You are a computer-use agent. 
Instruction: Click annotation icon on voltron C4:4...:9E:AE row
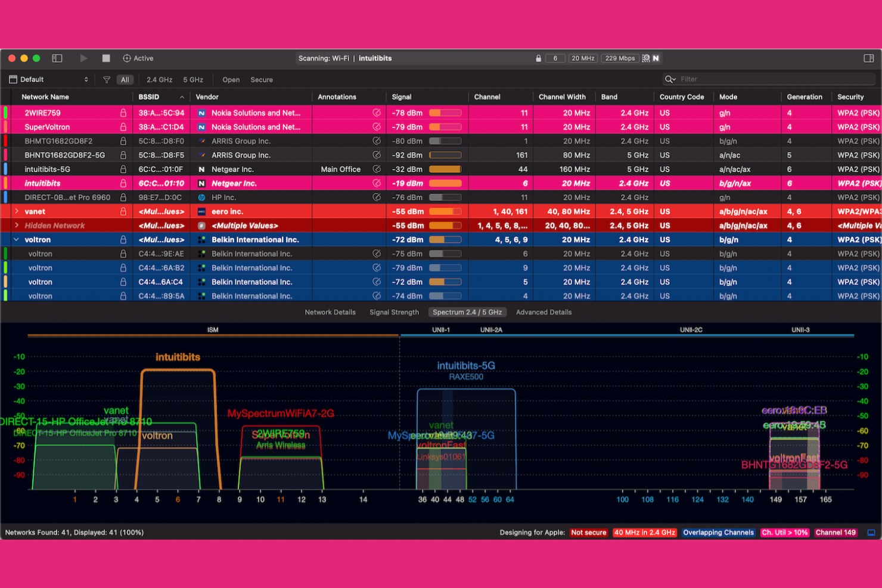coord(377,254)
